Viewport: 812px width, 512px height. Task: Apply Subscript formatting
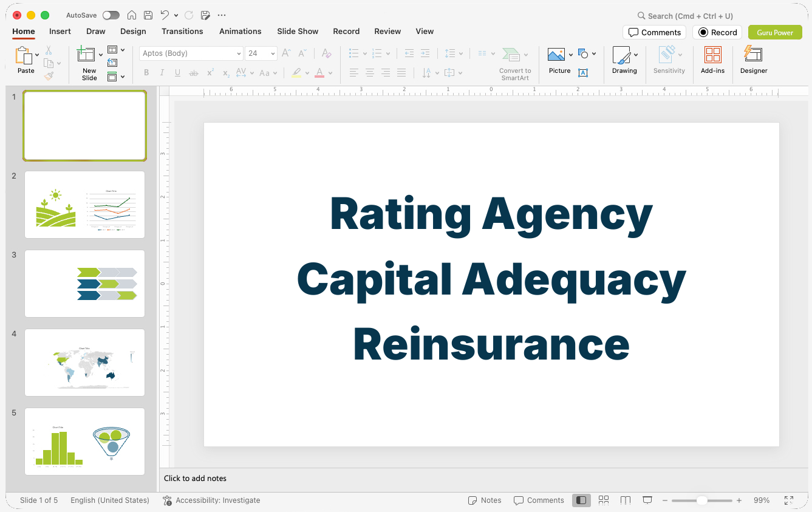point(226,73)
